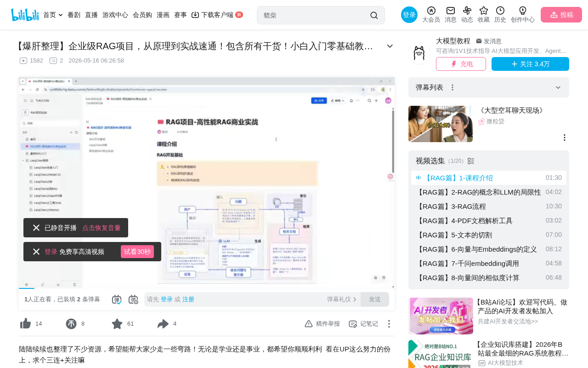Select 【RAG篇】5-文本的切割 episode
The height and width of the screenshot is (368, 588).
(x=489, y=235)
